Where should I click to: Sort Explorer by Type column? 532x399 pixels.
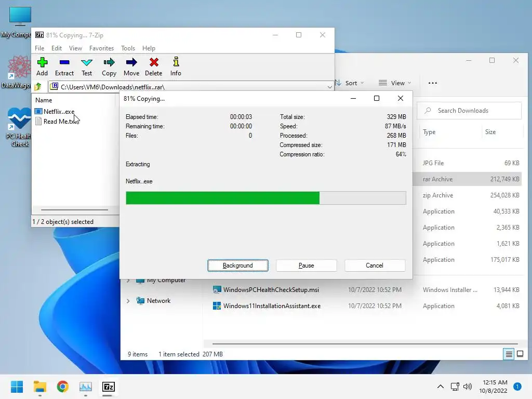click(429, 132)
